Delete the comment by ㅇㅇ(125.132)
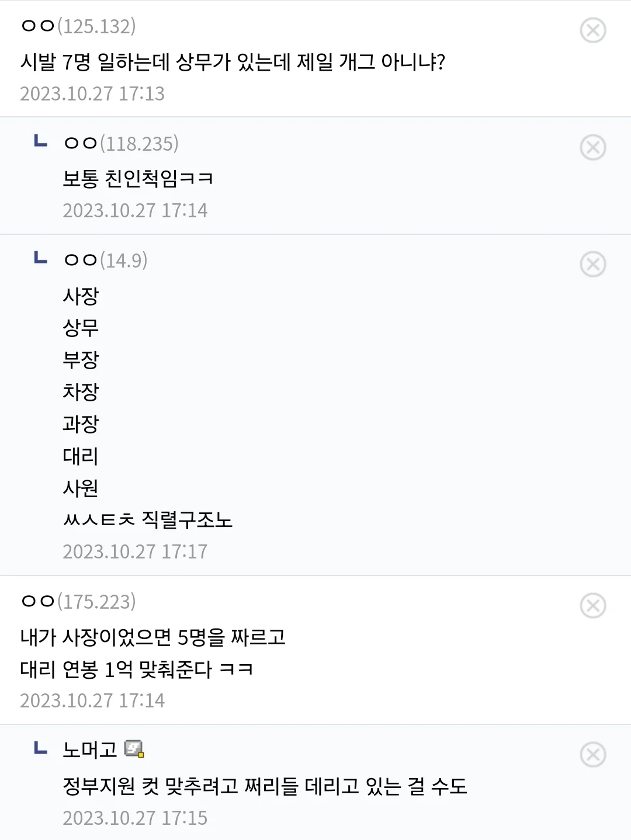631x840 pixels. 592,30
